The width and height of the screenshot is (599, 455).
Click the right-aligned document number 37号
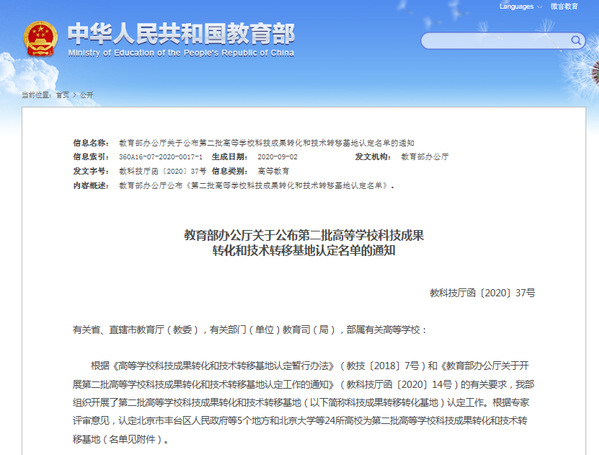482,293
